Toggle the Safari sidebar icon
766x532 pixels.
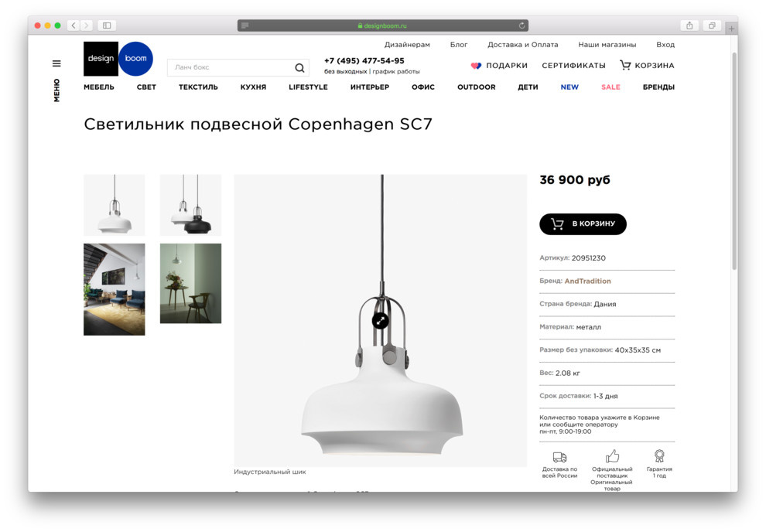107,26
